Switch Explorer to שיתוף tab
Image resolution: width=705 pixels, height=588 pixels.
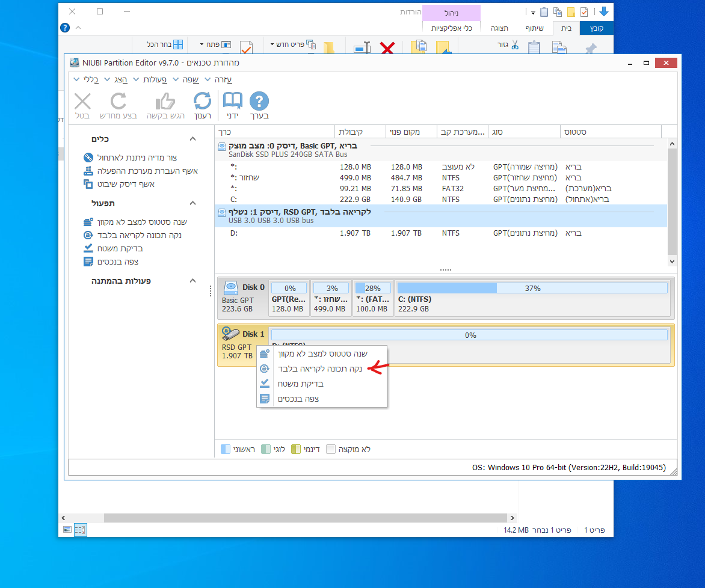click(535, 28)
